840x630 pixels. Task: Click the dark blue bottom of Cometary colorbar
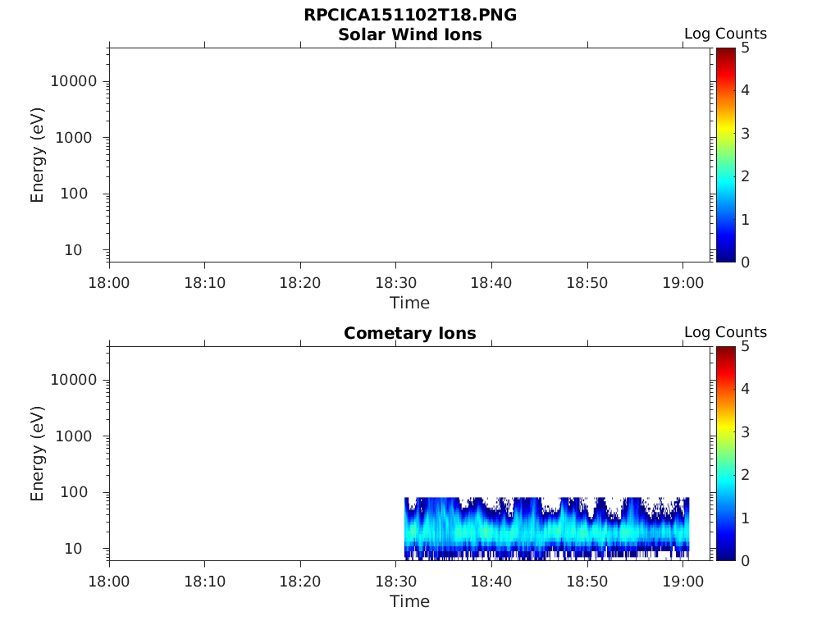tap(726, 552)
